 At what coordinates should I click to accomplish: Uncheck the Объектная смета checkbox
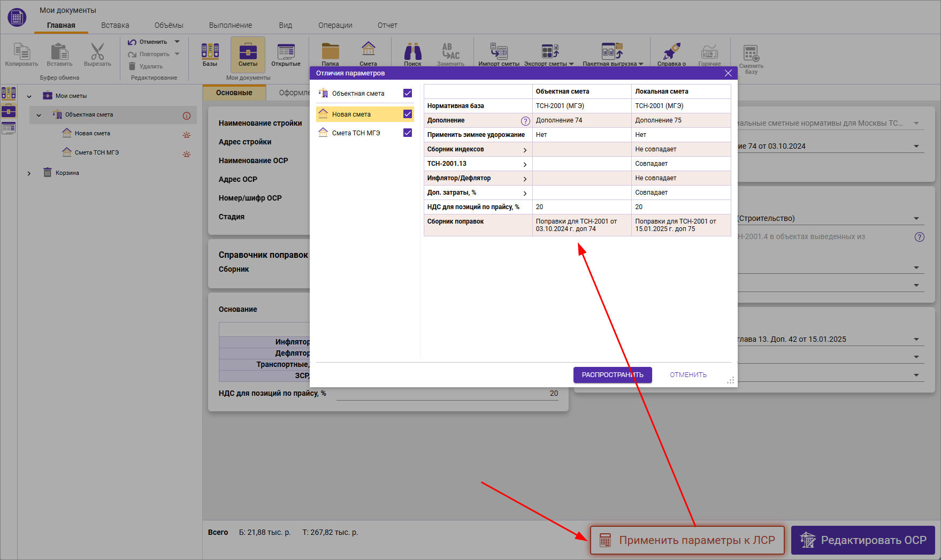(x=408, y=93)
